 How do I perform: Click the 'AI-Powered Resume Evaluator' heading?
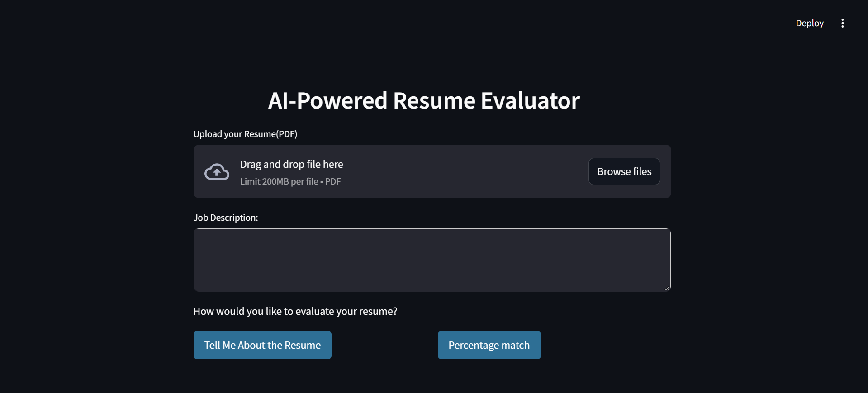coord(424,100)
